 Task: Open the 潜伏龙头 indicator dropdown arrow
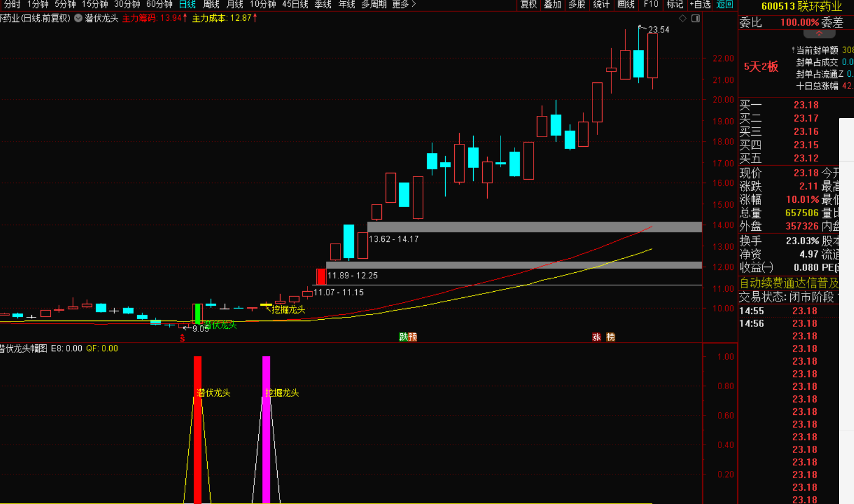(x=78, y=18)
